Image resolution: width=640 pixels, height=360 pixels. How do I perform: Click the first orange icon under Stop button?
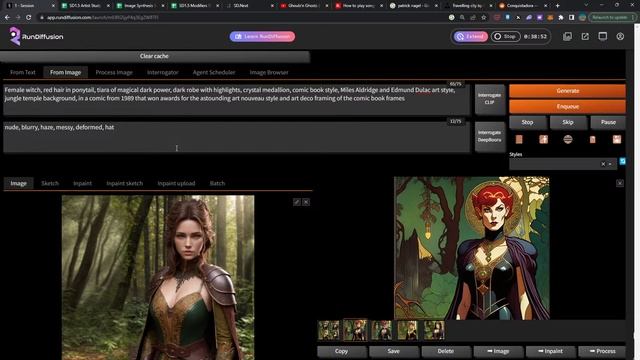point(519,140)
